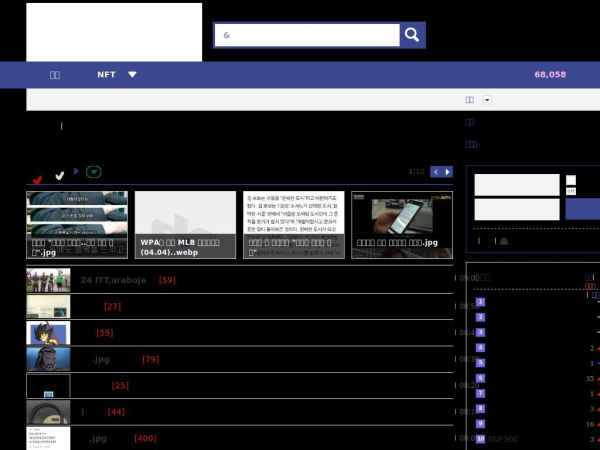Screen dimensions: 600x450
Task: Click the upper login input field
Action: point(517,185)
